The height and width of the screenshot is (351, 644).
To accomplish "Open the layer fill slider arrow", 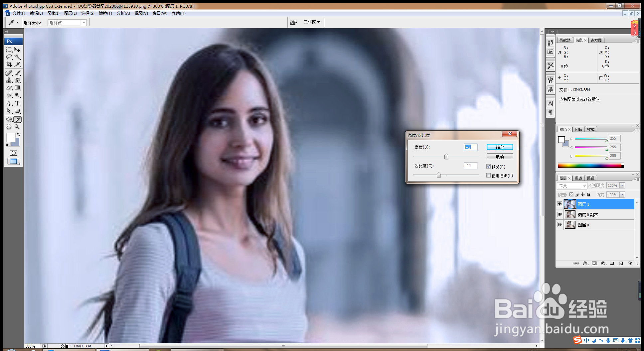I will click(622, 195).
